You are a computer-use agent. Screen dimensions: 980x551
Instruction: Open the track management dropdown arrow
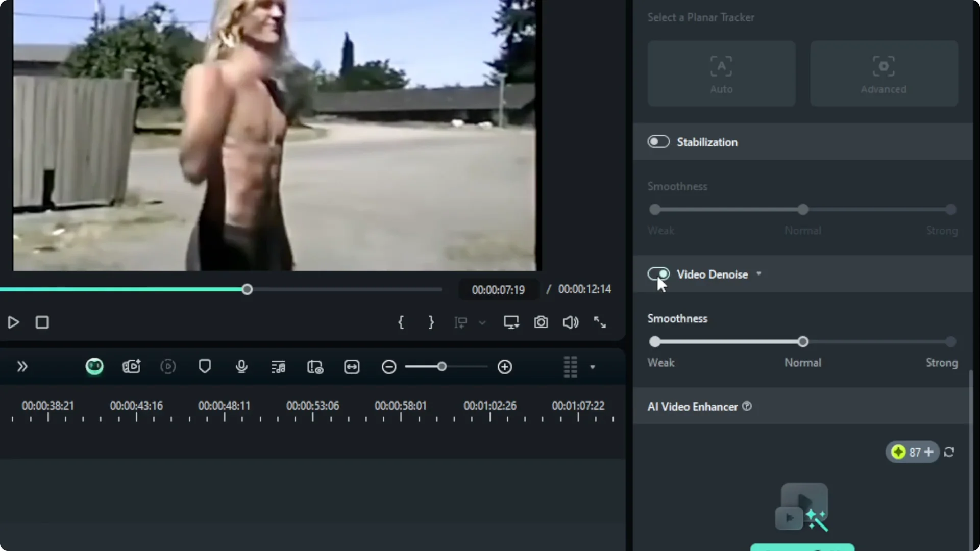pos(593,366)
